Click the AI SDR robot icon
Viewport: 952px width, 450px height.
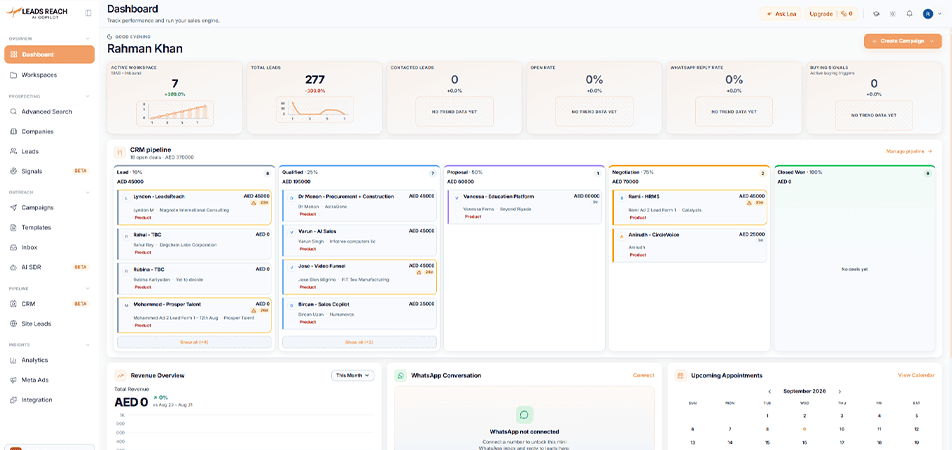coord(14,267)
